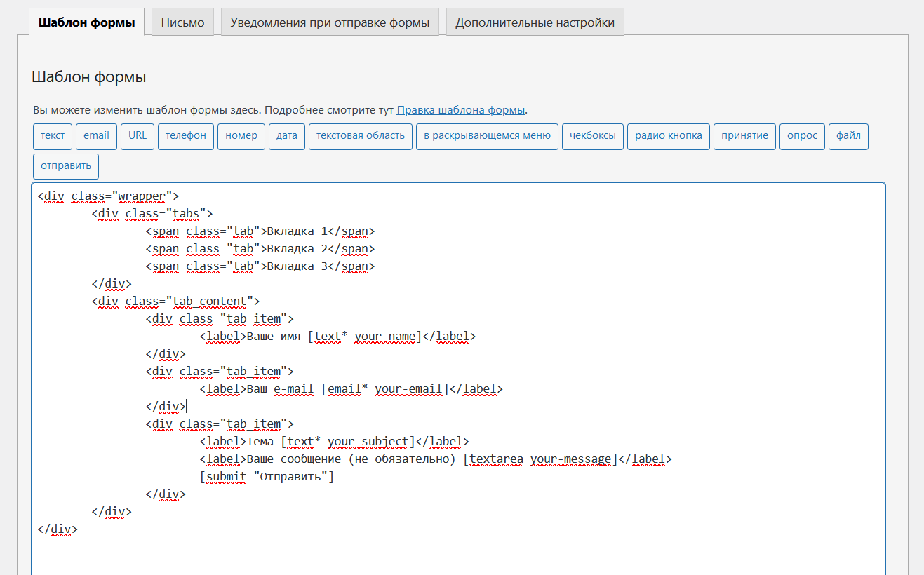Open the Дополнительные настройки tab
924x575 pixels.
535,22
